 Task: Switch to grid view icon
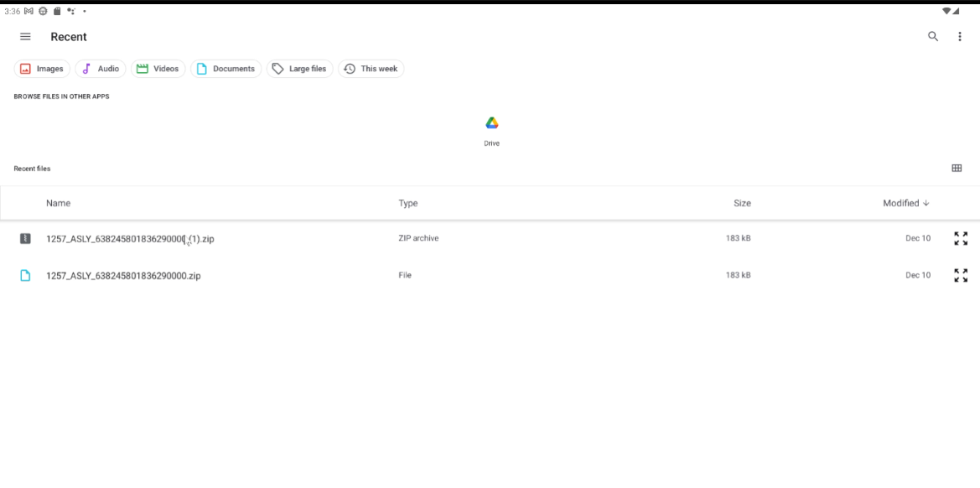coord(957,168)
